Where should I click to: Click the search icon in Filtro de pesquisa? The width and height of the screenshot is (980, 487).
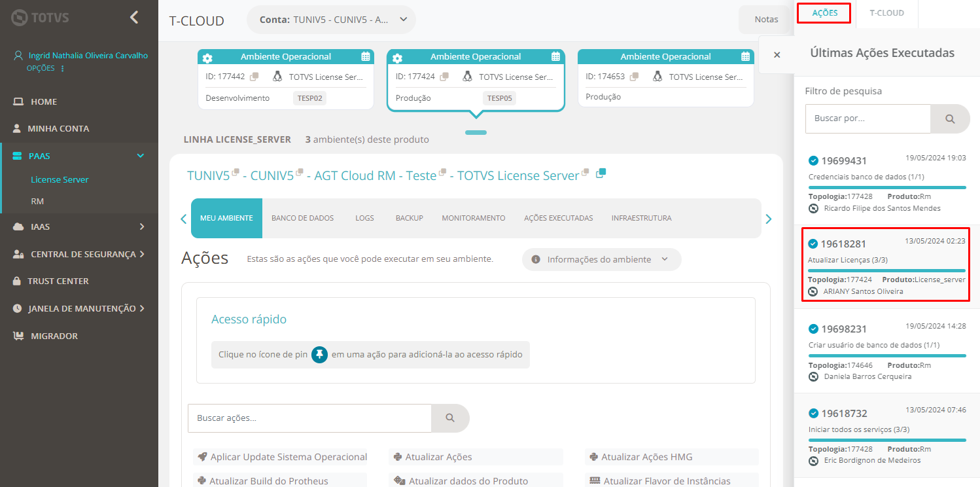pos(950,119)
